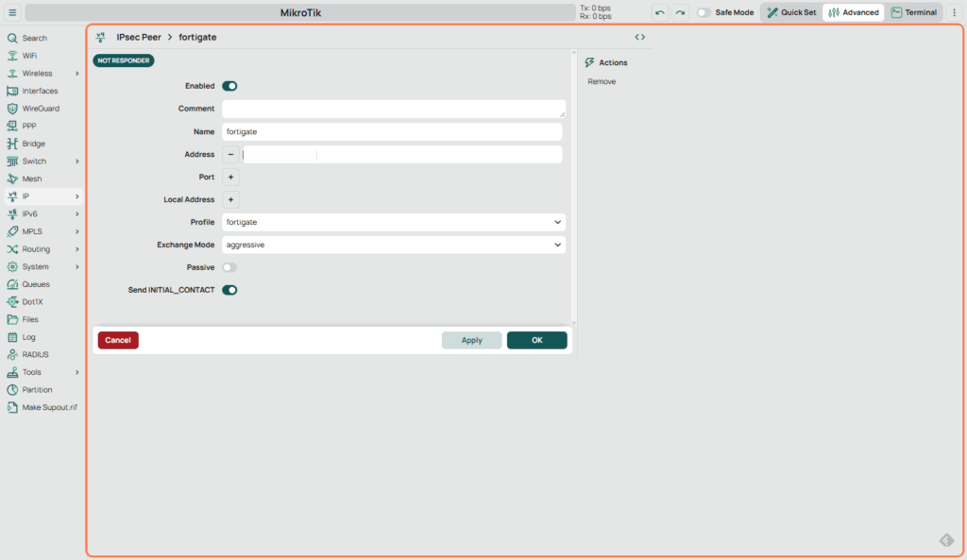
Task: Open the Terminal tab
Action: (x=914, y=12)
